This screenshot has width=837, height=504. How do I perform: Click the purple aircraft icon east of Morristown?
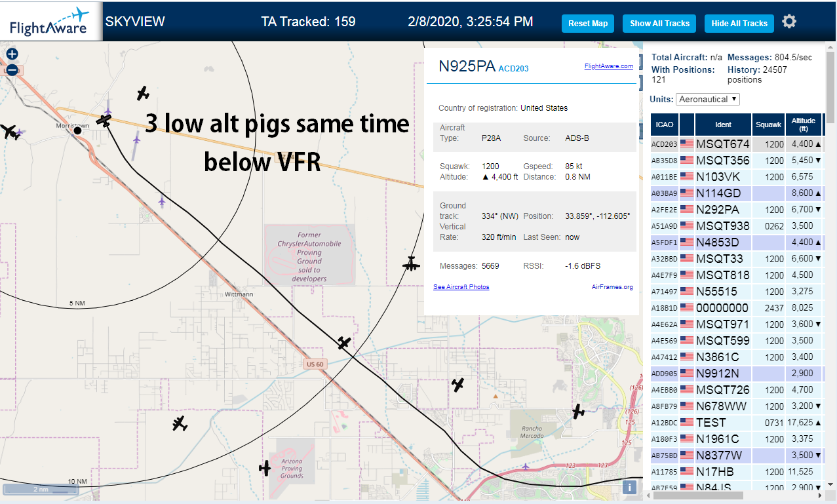coord(136,138)
